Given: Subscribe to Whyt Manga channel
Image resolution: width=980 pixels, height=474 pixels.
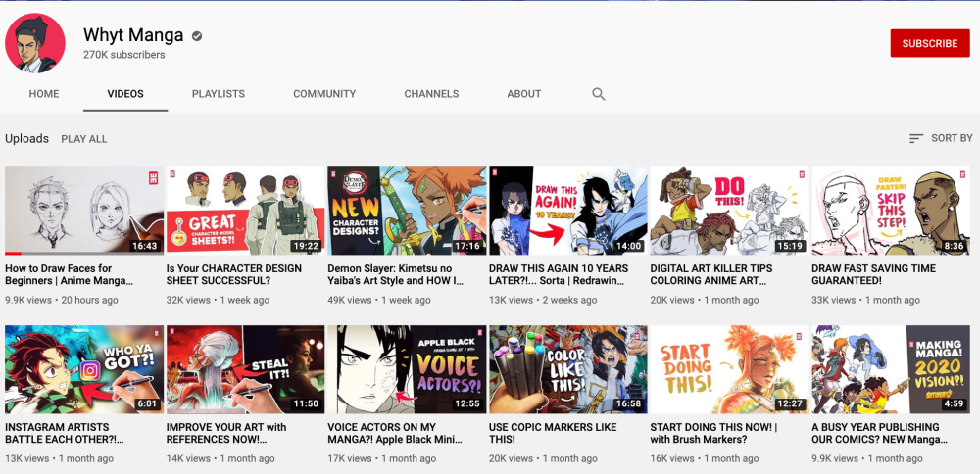Looking at the screenshot, I should pos(929,43).
